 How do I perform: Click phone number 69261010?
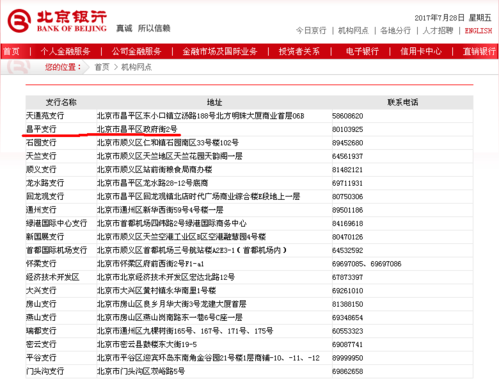click(348, 291)
